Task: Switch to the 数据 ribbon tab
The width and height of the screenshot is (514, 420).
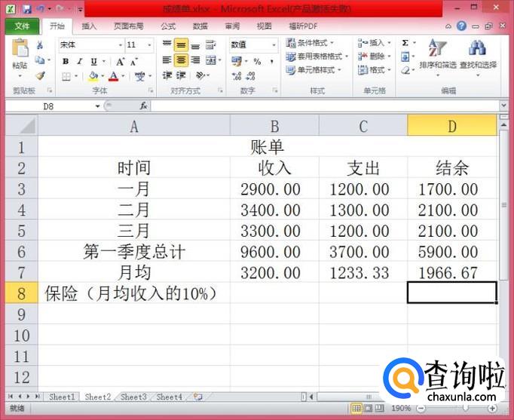Action: tap(200, 26)
